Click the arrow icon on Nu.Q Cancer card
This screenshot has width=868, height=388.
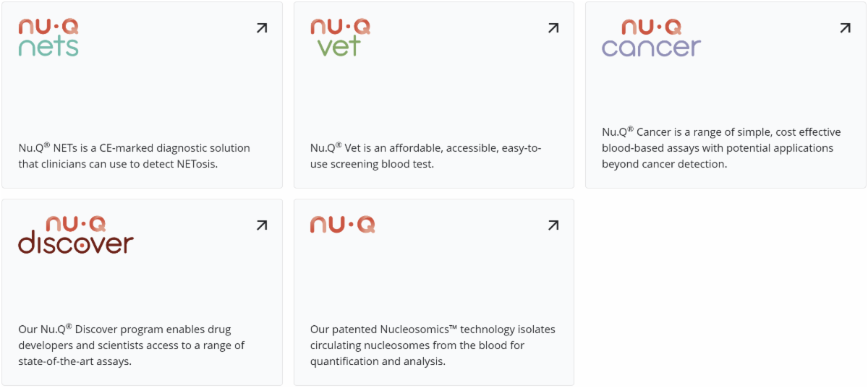click(x=845, y=28)
